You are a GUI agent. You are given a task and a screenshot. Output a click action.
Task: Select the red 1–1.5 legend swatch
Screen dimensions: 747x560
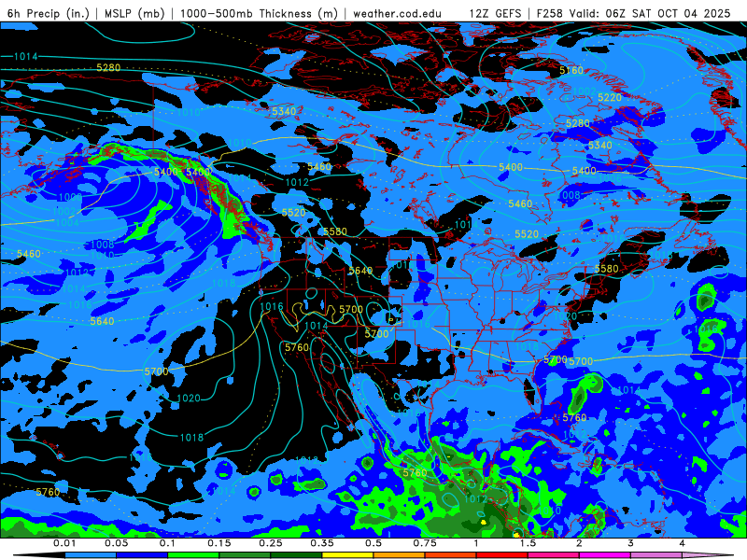tap(502, 555)
